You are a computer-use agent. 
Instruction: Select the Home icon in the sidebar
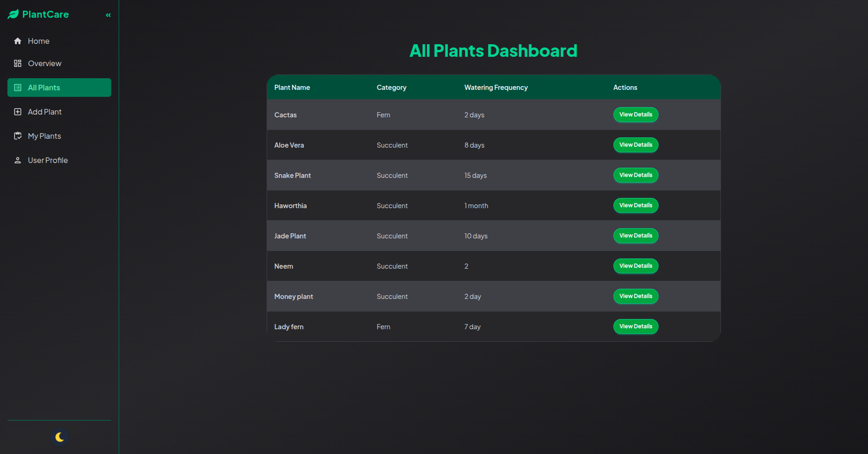pyautogui.click(x=18, y=41)
